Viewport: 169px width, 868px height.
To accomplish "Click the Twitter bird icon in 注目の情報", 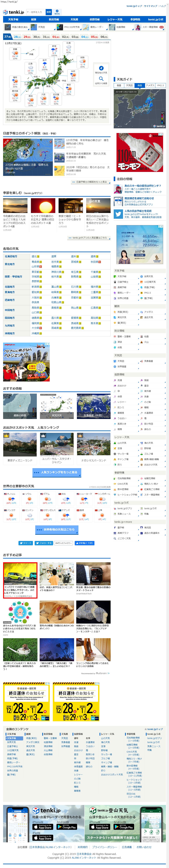I will [118, 214].
